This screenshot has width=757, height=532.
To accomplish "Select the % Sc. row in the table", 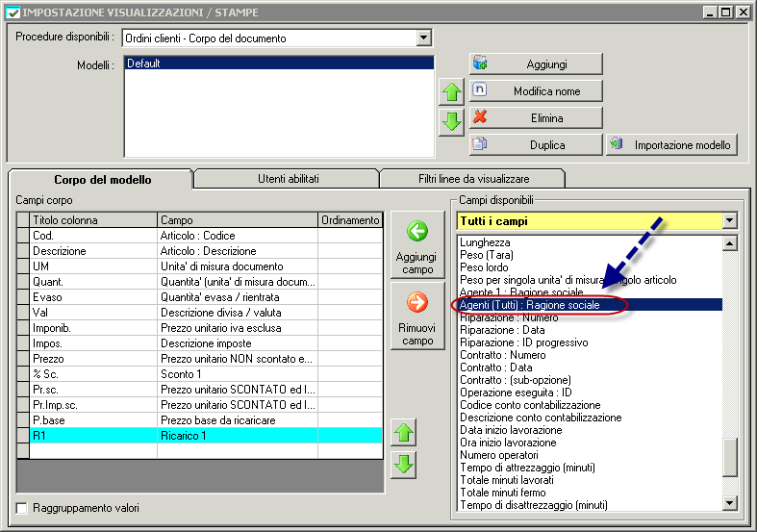I will coord(199,374).
